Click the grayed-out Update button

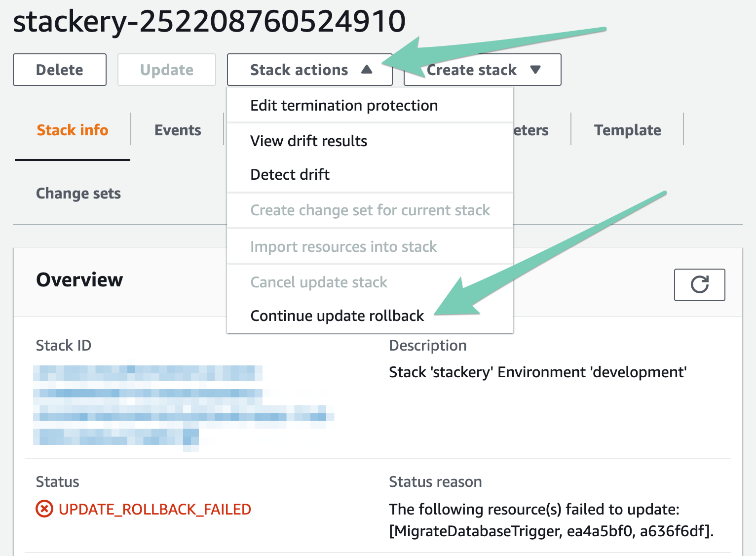tap(167, 70)
